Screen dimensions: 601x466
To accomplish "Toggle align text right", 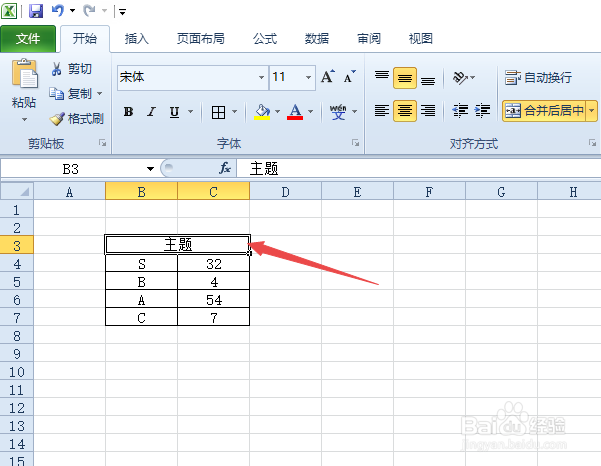I will click(x=428, y=111).
